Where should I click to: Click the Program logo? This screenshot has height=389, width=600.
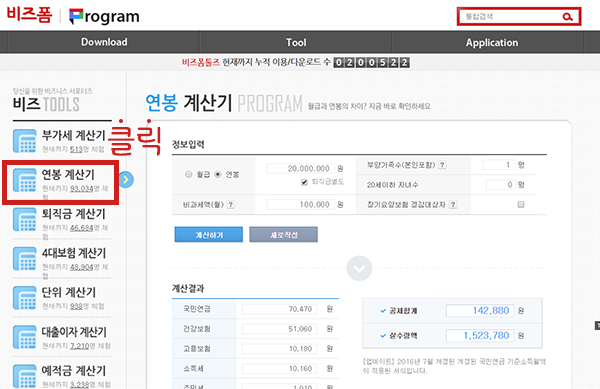104,17
